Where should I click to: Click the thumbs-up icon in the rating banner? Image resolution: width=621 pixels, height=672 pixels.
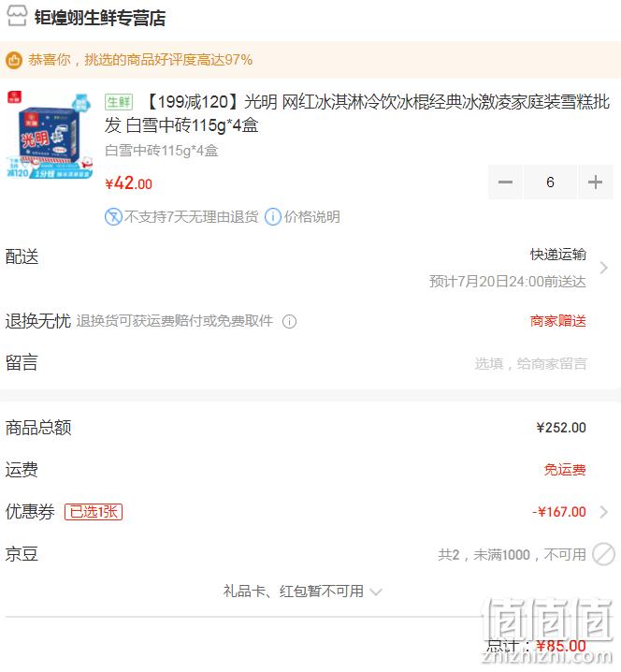point(14,60)
